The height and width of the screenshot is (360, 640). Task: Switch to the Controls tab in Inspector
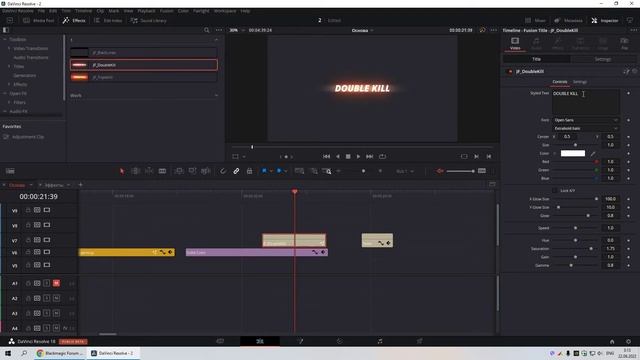(x=560, y=82)
